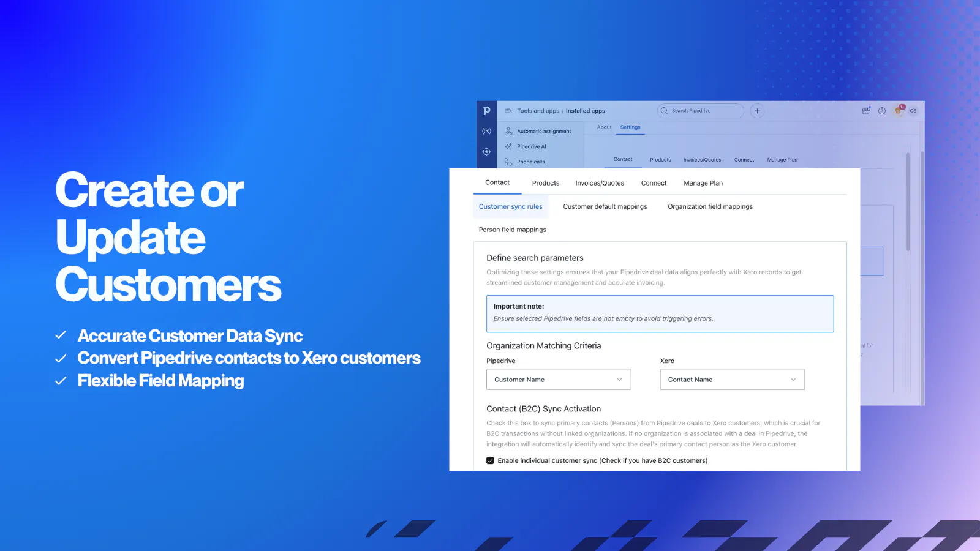Click the 'Organization Matching Criteria' heading
This screenshot has height=551, width=980.
[544, 346]
